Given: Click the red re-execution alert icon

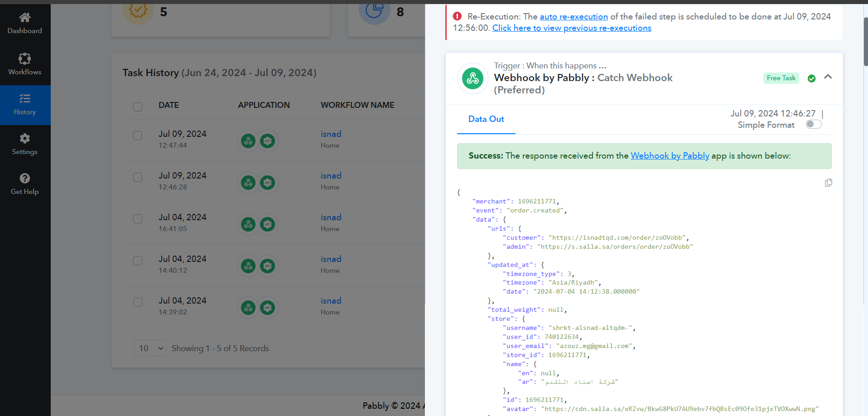Looking at the screenshot, I should 457,16.
